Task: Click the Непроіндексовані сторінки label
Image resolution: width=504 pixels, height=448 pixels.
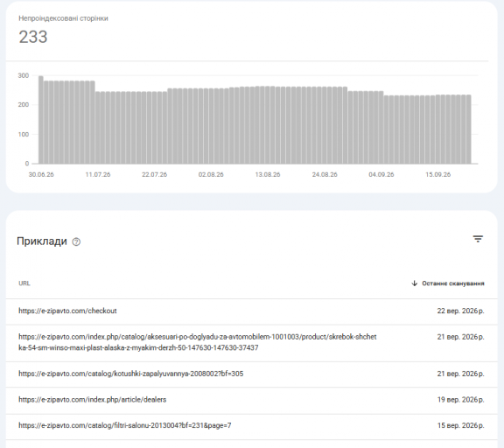Action: point(63,18)
